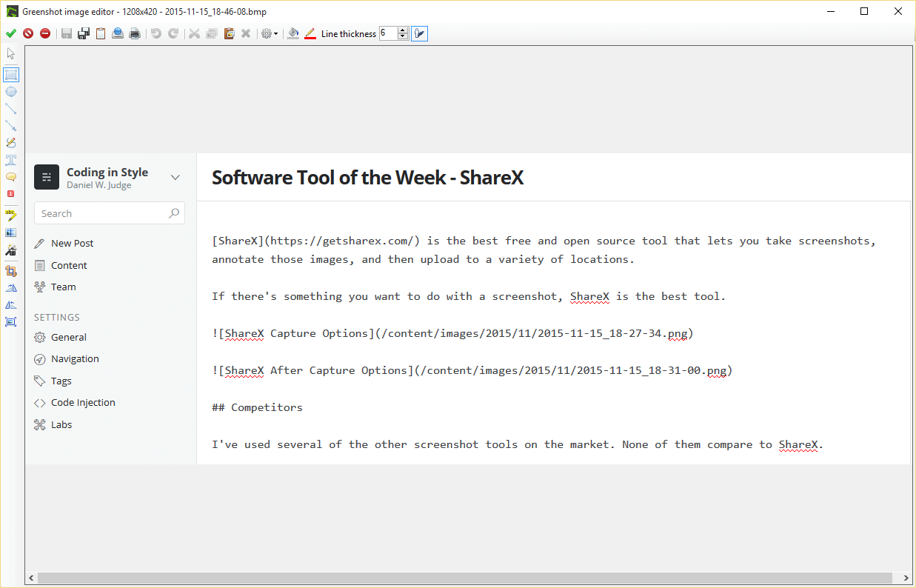Image resolution: width=916 pixels, height=588 pixels.
Task: Click the Copy element icon next to scissors
Action: point(212,33)
